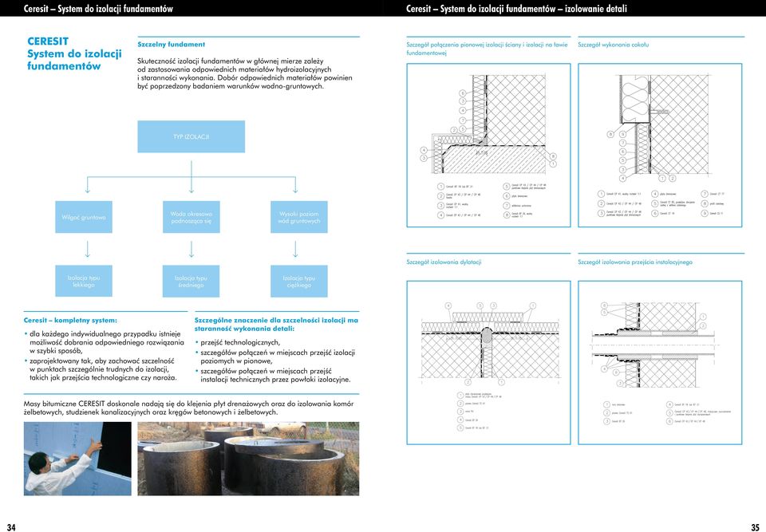Viewport: 766px width, 532px height.
Task: Click 'Ceresit – kompletny system:' heading
Action: (70, 321)
